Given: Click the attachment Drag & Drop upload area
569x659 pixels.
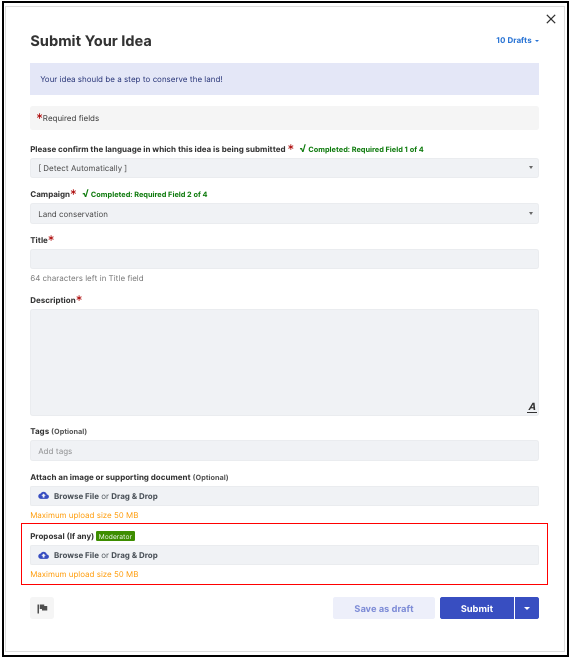Looking at the screenshot, I should [284, 496].
